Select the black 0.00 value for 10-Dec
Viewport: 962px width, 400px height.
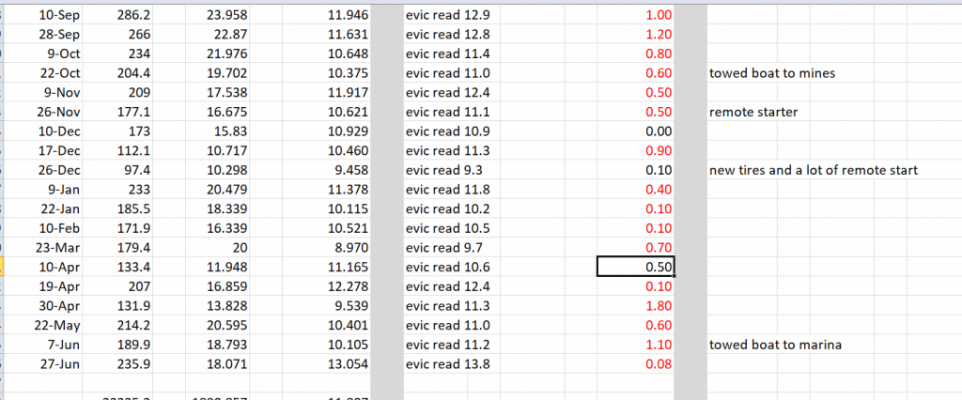pyautogui.click(x=636, y=132)
